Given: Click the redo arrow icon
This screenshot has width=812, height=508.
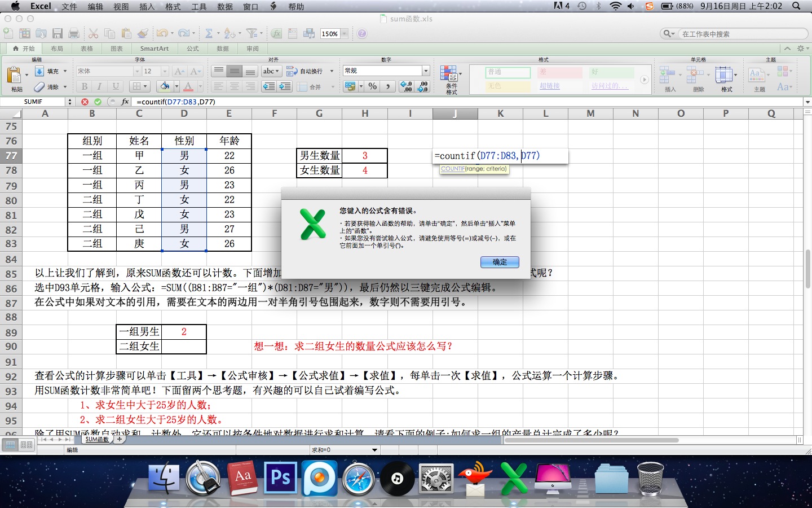Looking at the screenshot, I should coord(183,34).
